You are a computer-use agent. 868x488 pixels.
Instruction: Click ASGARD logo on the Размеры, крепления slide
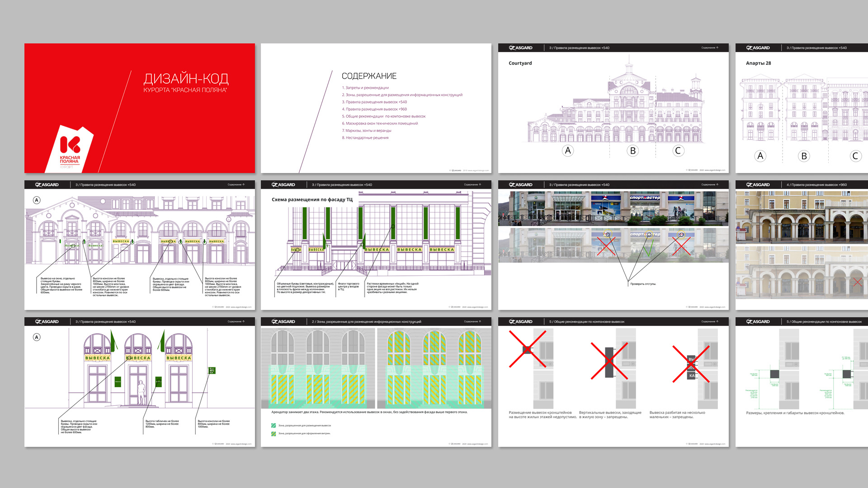pos(758,322)
